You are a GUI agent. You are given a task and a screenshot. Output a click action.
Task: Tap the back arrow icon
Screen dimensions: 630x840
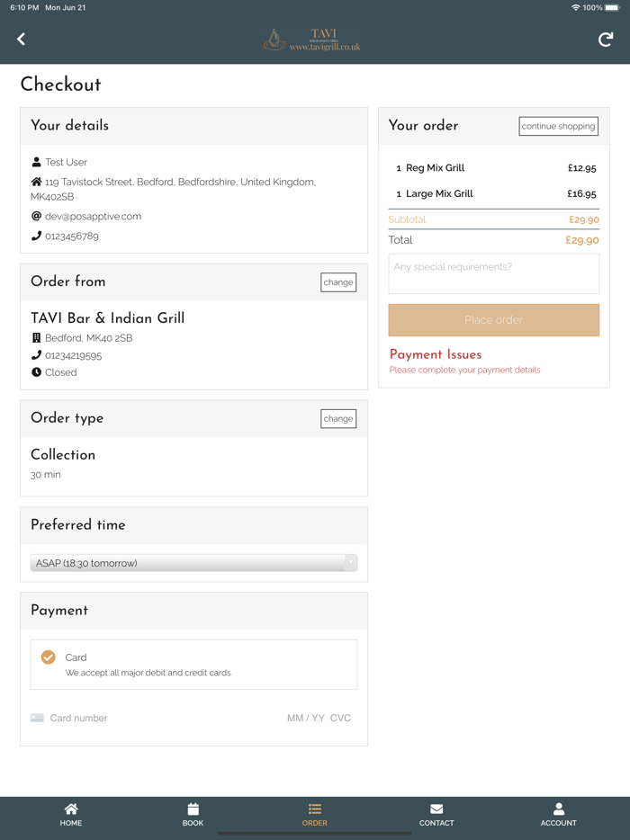pyautogui.click(x=22, y=39)
